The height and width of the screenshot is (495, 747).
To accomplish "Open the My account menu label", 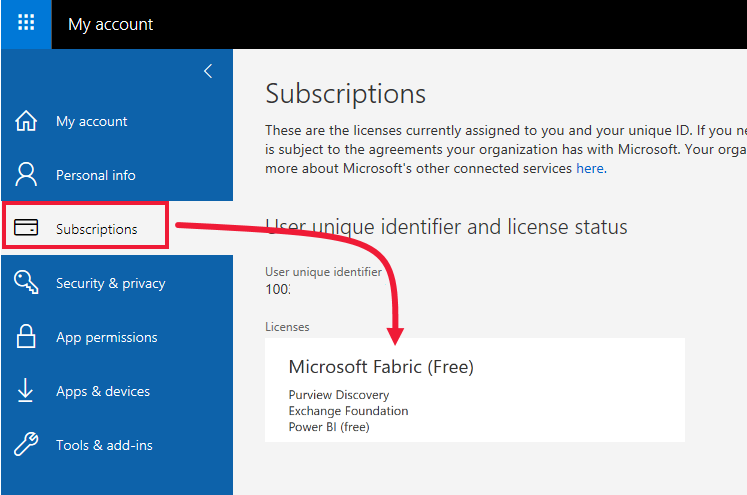I will click(92, 121).
